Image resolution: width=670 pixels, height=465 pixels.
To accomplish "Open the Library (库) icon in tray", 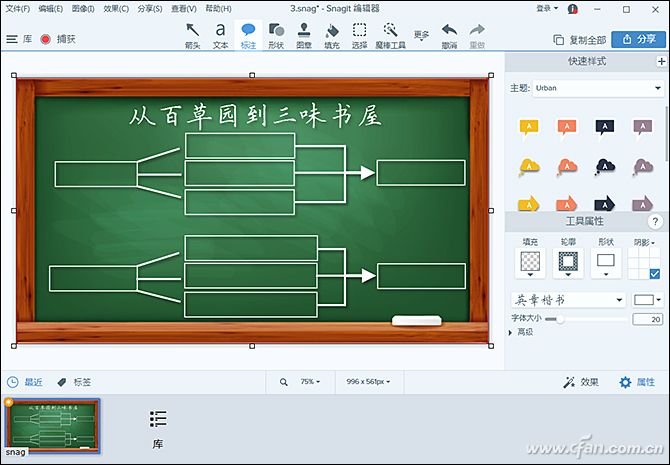I will point(158,430).
